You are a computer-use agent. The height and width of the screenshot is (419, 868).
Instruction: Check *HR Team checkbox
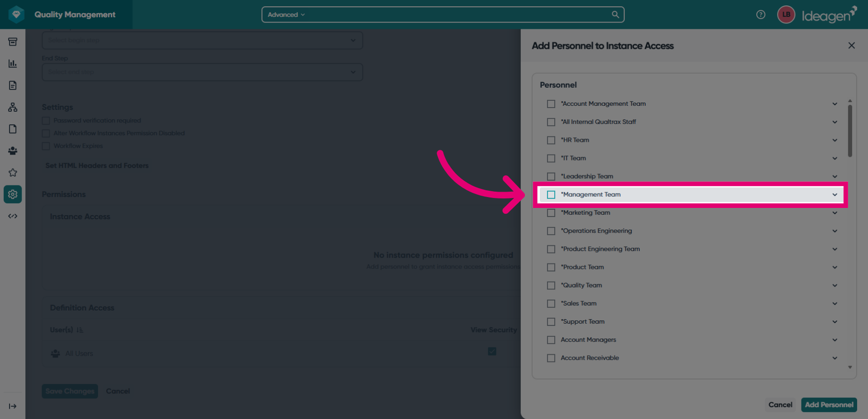tap(551, 140)
